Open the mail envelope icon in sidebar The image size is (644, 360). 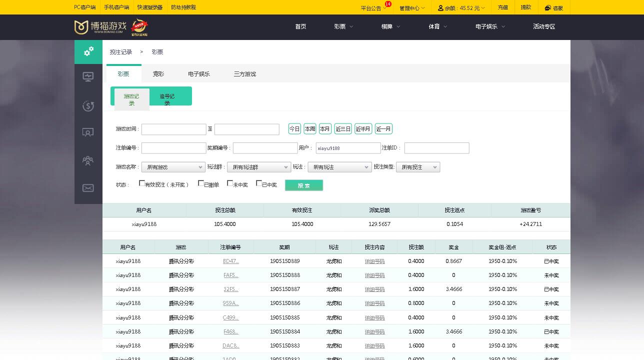88,188
